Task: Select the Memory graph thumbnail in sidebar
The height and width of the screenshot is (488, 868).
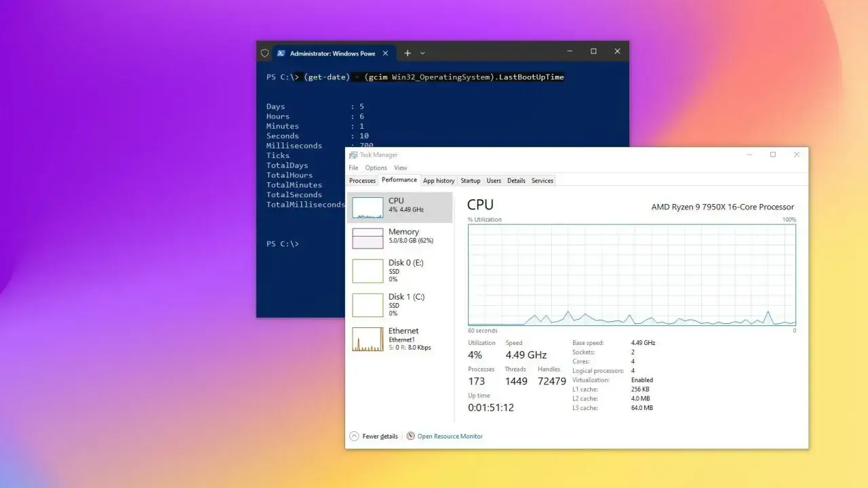Action: [x=368, y=239]
